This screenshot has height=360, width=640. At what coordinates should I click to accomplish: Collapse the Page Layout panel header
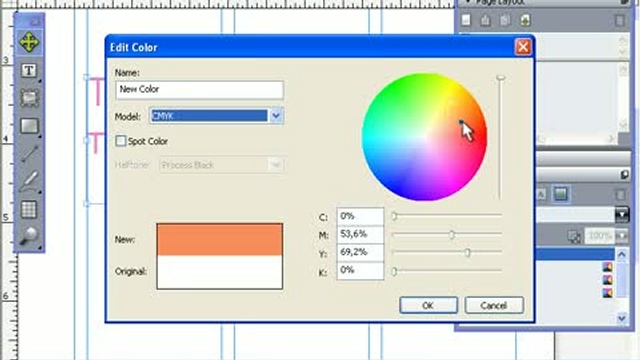click(x=468, y=2)
